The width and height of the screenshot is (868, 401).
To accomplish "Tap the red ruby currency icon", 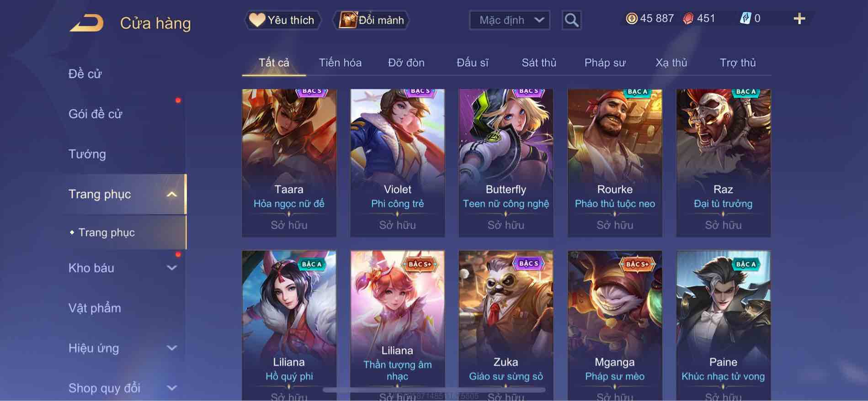I will (688, 19).
